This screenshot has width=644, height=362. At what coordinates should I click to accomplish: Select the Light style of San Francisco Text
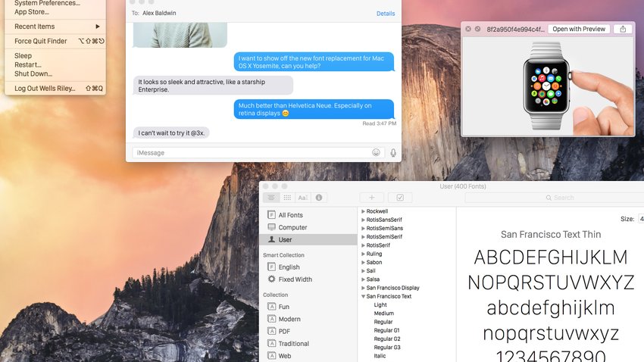tap(380, 305)
